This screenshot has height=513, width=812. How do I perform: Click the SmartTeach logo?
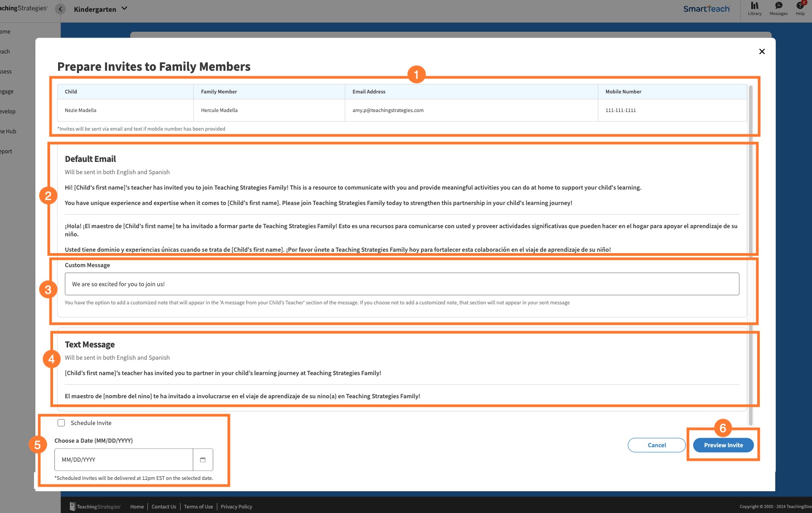pos(706,8)
